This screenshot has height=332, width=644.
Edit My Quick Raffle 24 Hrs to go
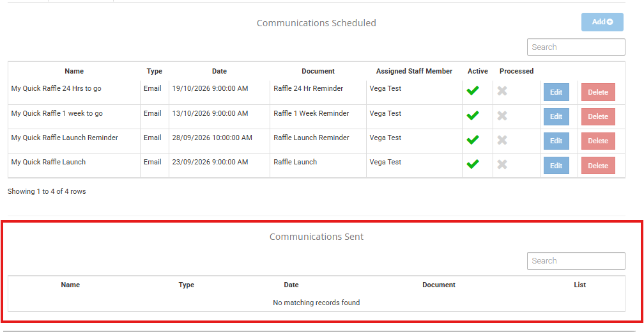coord(556,92)
